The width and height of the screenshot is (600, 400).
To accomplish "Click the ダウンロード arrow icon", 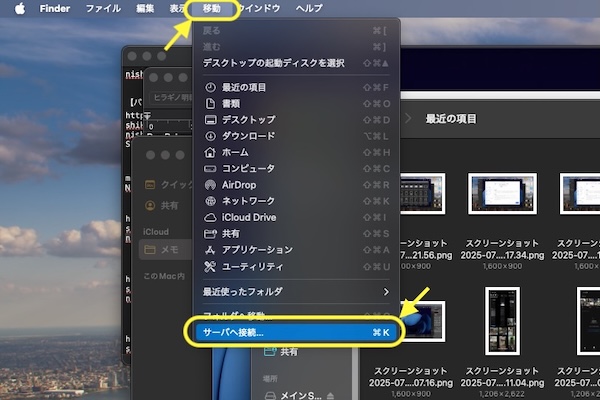I will pos(210,136).
